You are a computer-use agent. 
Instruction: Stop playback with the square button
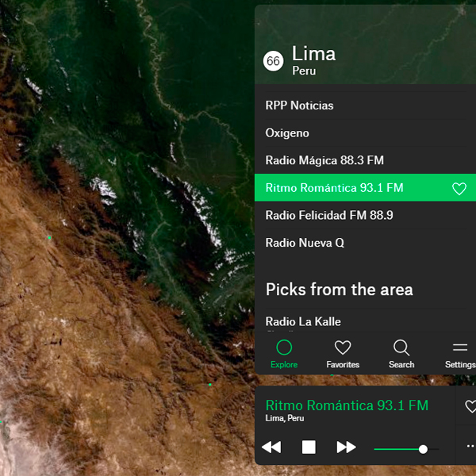click(309, 447)
